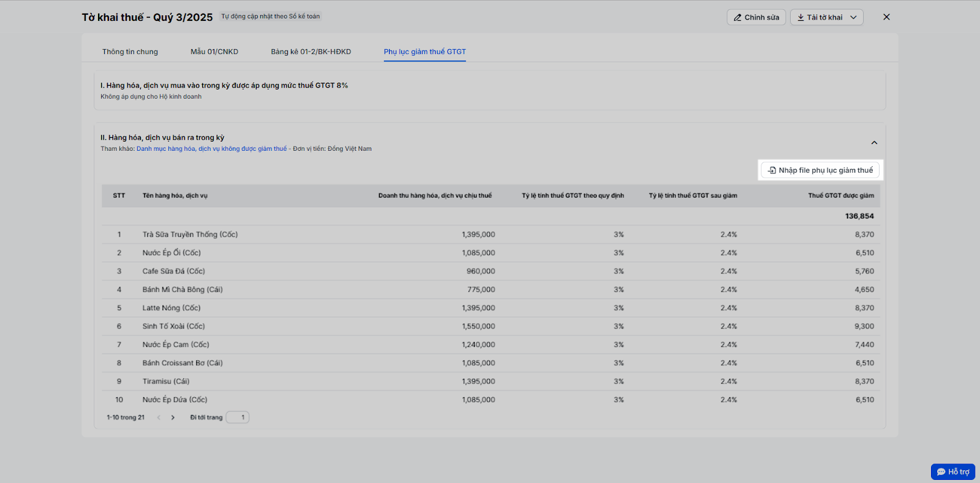
Task: Click the Phụ lục giảm thuế GTGT tab
Action: (x=424, y=51)
